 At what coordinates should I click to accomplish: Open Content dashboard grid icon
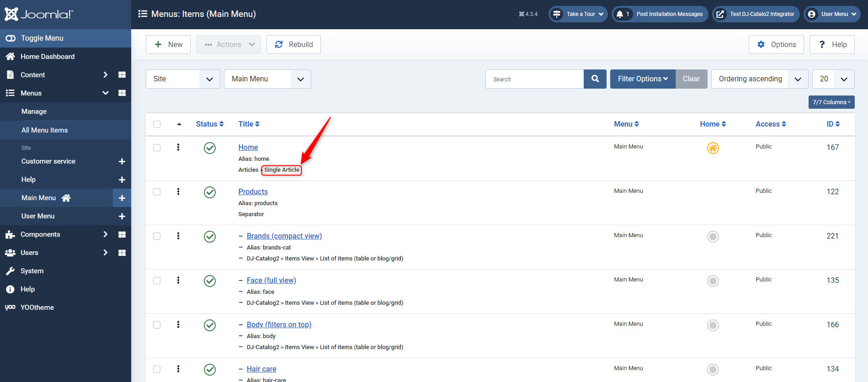click(122, 74)
